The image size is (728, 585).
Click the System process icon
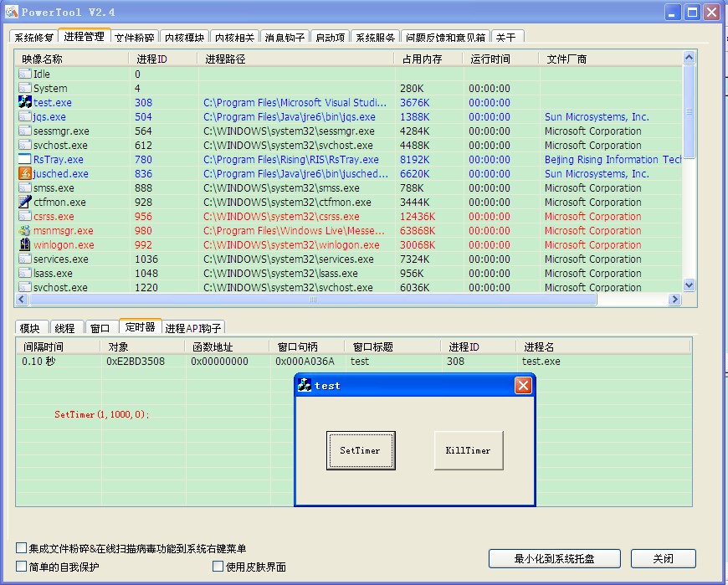click(x=24, y=88)
